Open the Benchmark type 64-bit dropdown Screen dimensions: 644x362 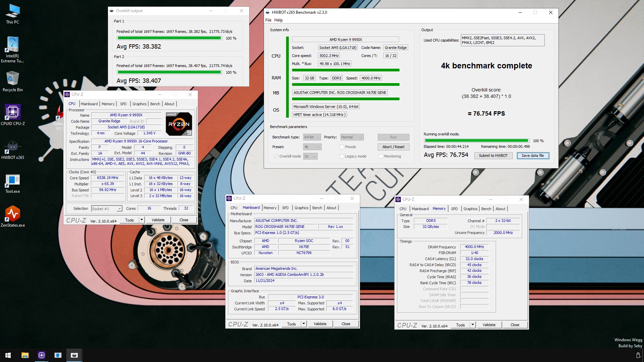click(312, 137)
